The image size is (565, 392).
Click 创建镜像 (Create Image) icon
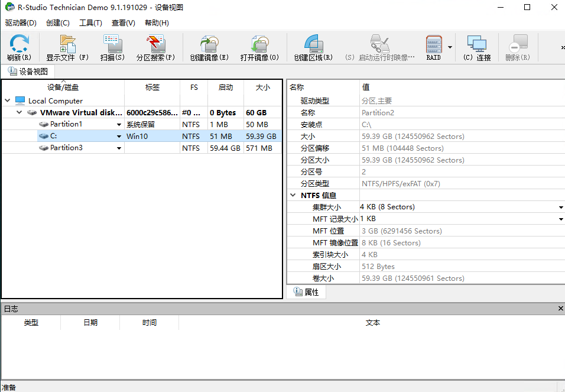(x=209, y=48)
